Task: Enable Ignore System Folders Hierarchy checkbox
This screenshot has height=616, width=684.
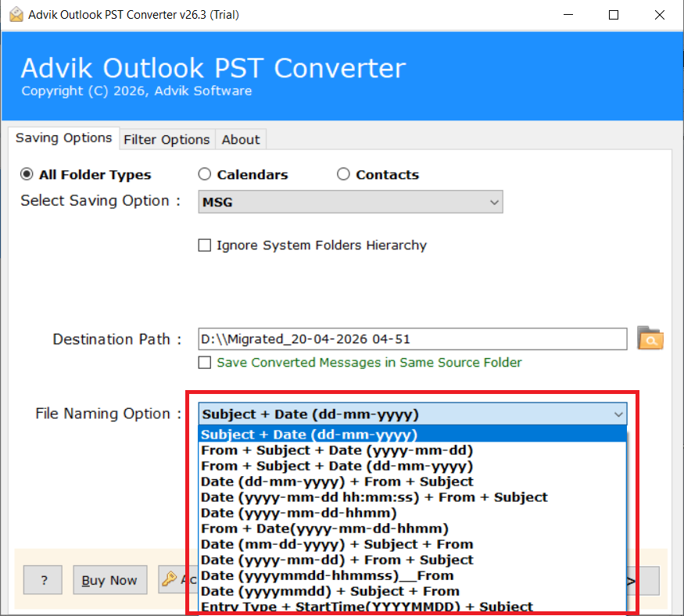Action: (x=205, y=245)
